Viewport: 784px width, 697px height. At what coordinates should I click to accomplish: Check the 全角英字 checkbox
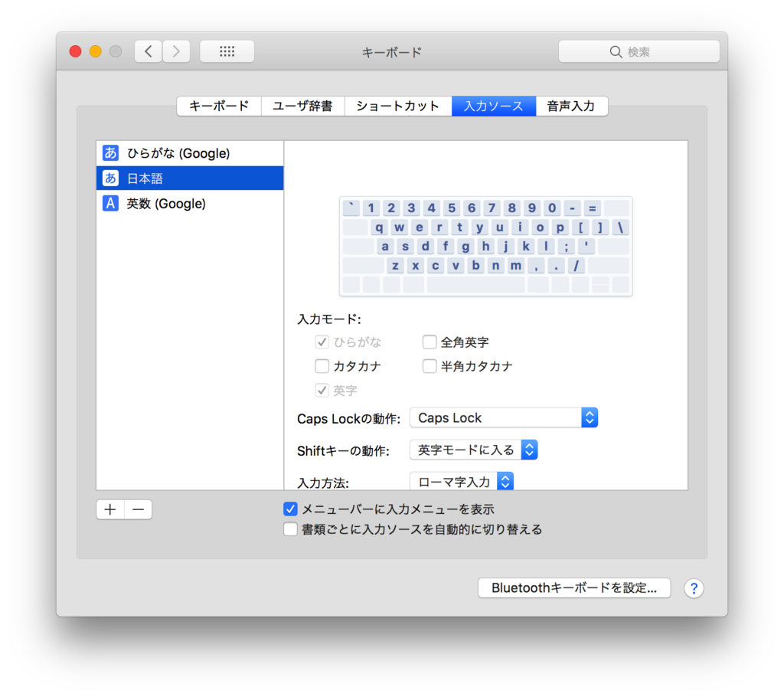click(x=430, y=342)
